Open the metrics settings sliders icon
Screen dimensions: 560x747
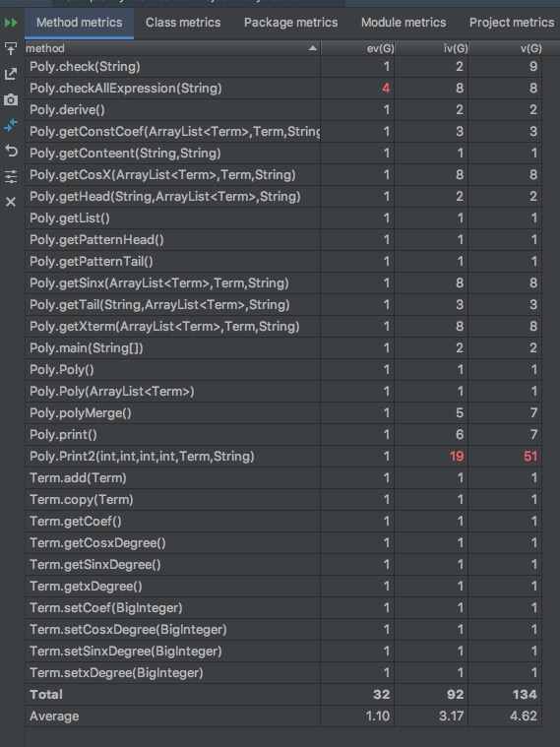pyautogui.click(x=11, y=177)
